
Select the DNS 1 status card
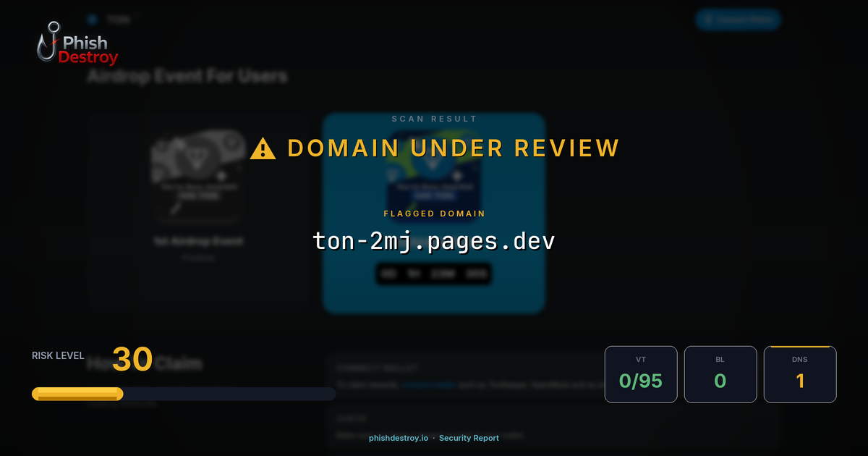click(800, 374)
